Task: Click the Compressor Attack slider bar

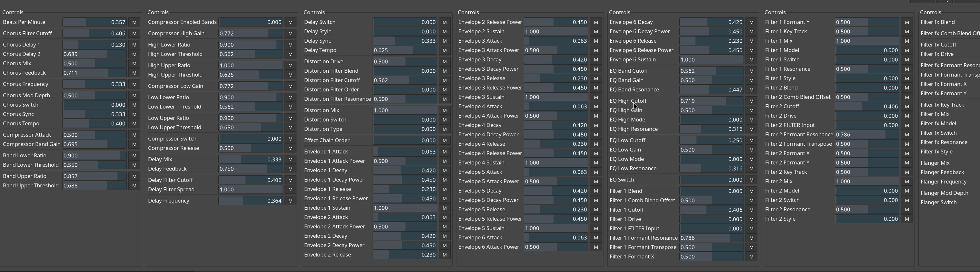Action: 94,135
